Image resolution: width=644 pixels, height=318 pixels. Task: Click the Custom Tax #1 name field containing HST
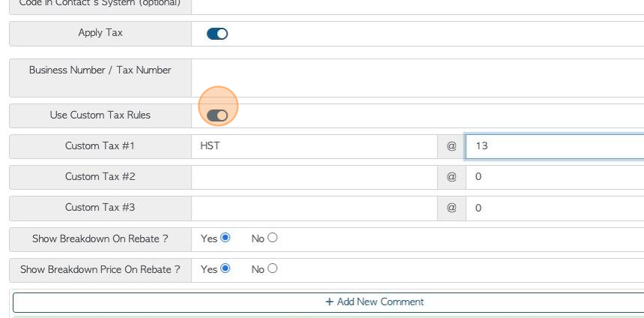pyautogui.click(x=315, y=146)
